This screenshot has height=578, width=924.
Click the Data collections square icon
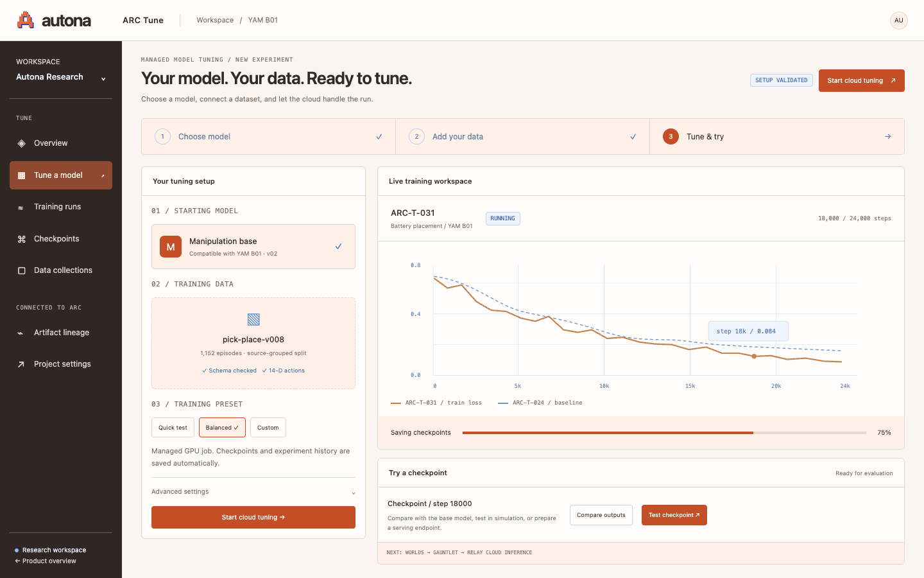point(22,270)
